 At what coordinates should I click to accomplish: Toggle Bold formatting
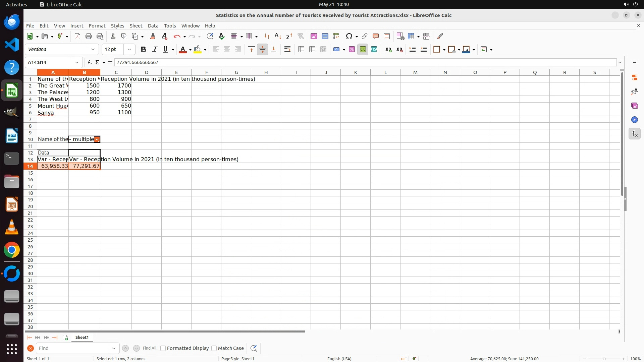144,50
